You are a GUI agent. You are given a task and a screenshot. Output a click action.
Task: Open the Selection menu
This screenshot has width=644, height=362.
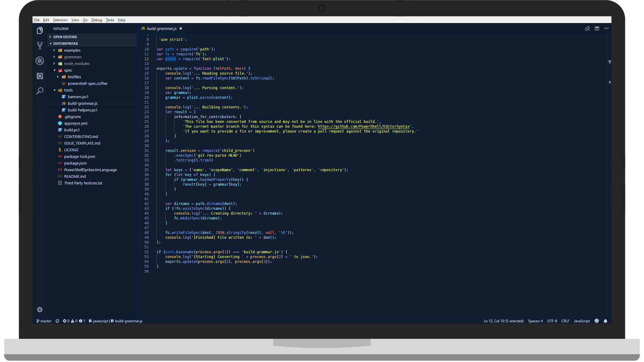60,20
